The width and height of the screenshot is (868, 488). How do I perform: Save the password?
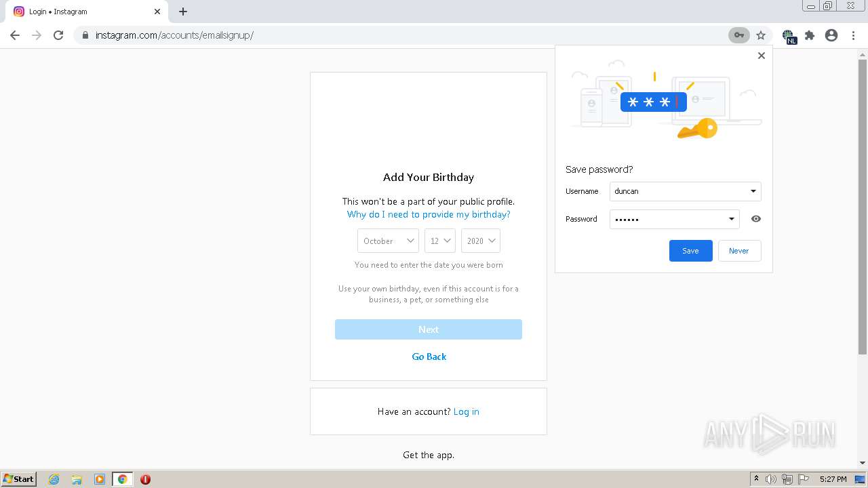pyautogui.click(x=690, y=251)
